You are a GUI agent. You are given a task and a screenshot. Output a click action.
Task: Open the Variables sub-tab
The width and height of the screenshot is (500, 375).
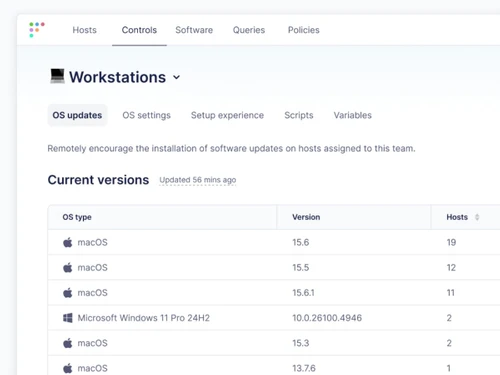pyautogui.click(x=353, y=115)
